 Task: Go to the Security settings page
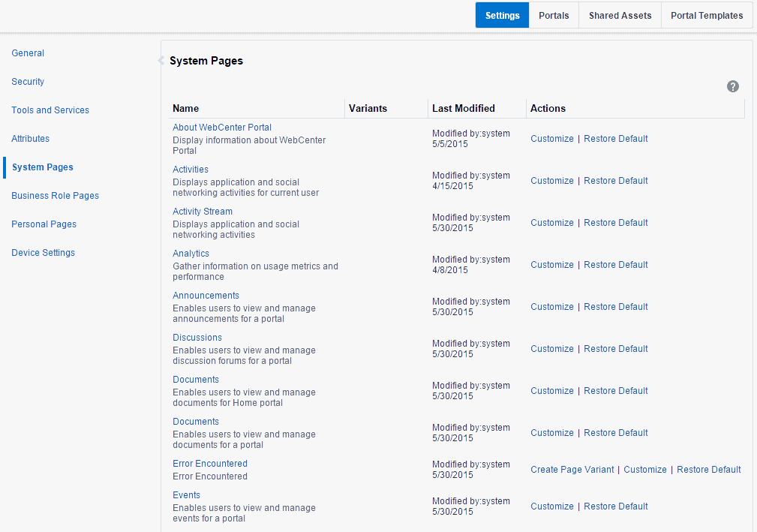[28, 82]
